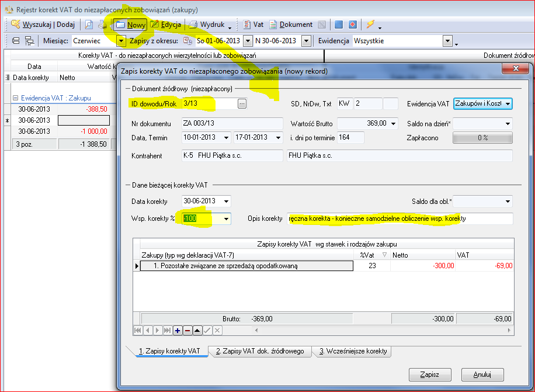
Task: Close the Zapis korekty VAT dialog
Action: (x=516, y=68)
